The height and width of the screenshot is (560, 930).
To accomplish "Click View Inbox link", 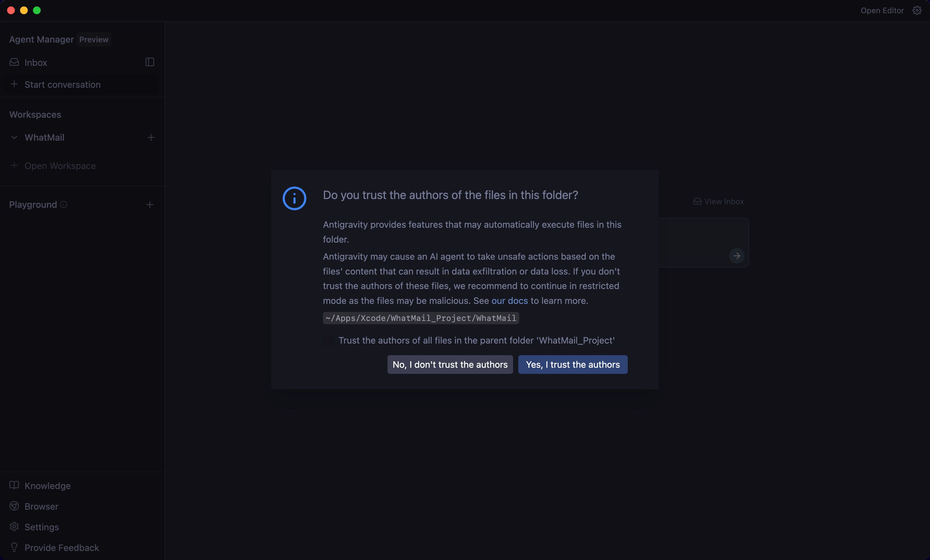I will click(x=718, y=202).
